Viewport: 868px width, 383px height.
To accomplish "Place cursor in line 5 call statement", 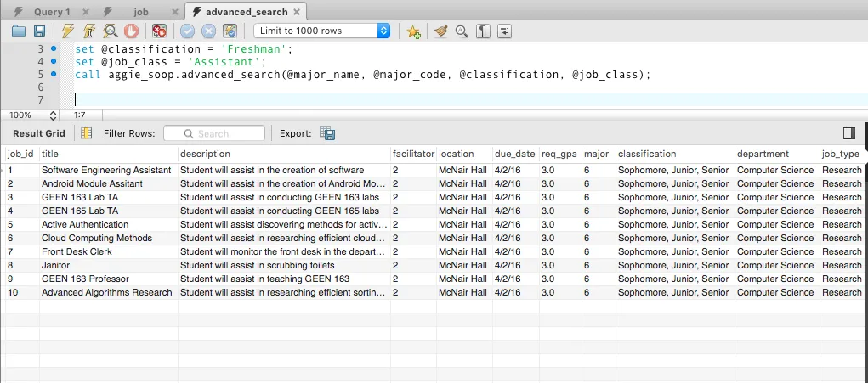I will (363, 74).
